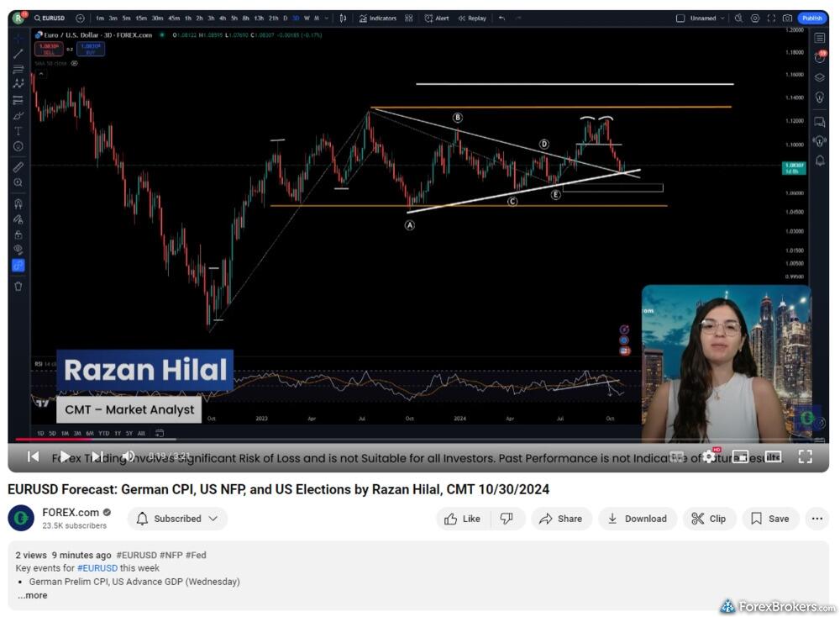Toggle theater mode on the player
This screenshot has height=617, width=840.
click(773, 456)
